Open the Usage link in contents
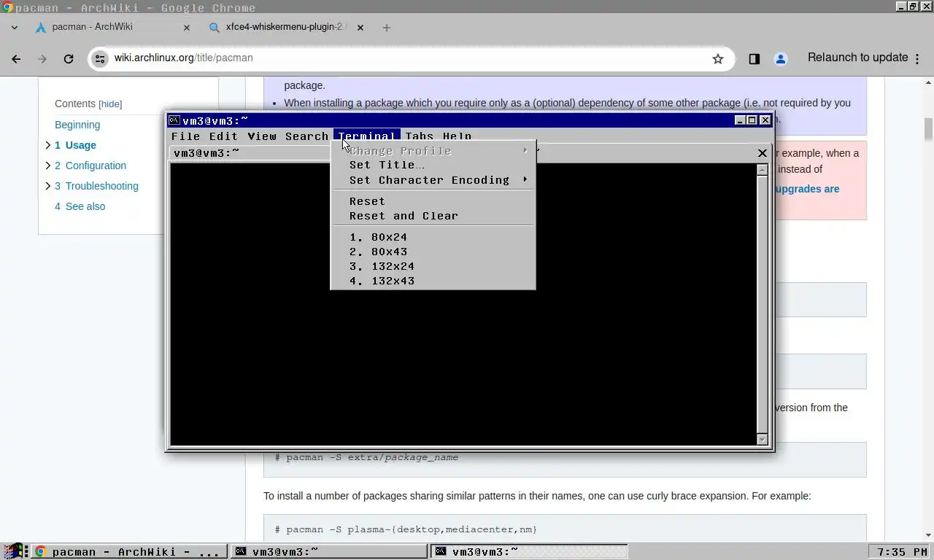 pos(75,145)
